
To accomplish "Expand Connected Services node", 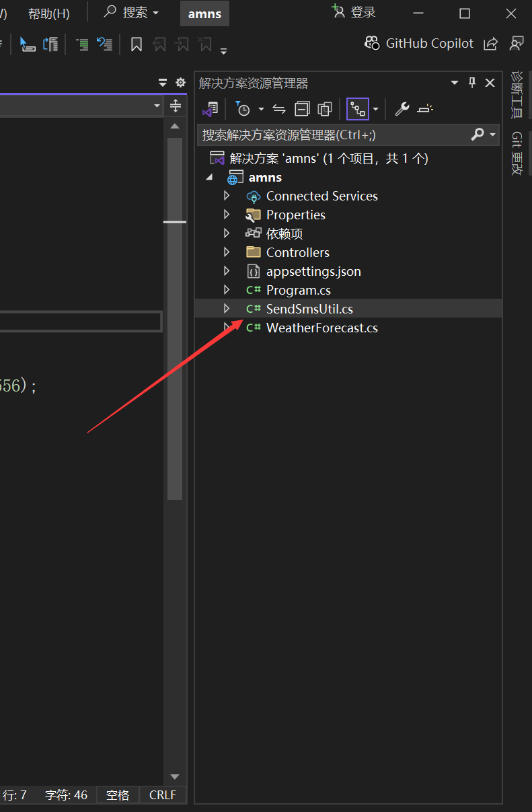I will click(227, 196).
